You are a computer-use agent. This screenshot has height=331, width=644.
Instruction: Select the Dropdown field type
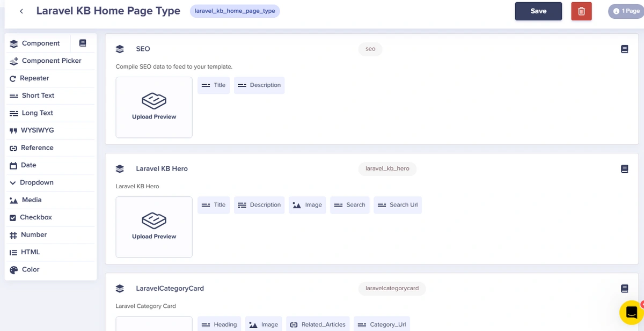click(x=36, y=182)
